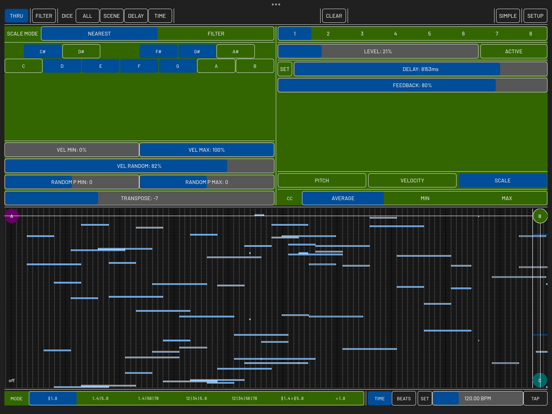552x414 pixels.
Task: Select the teal C marker at bottom right
Action: (x=540, y=380)
